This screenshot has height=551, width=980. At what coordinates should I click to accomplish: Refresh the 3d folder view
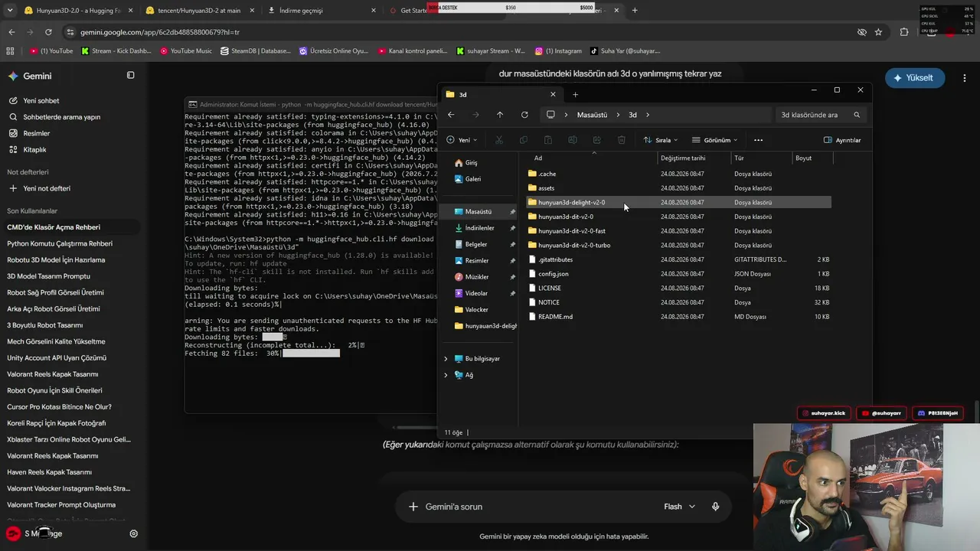point(524,115)
